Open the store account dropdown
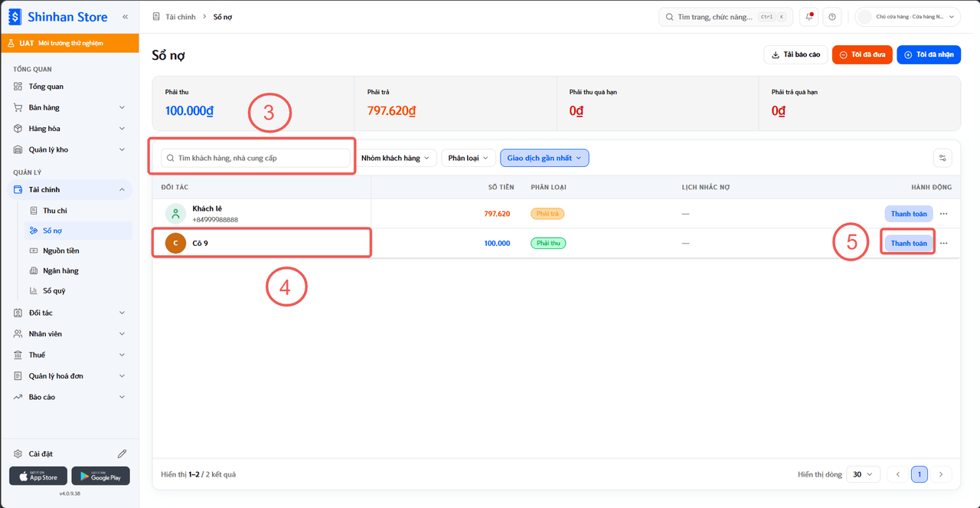Screen dimensions: 980x508 (908, 17)
